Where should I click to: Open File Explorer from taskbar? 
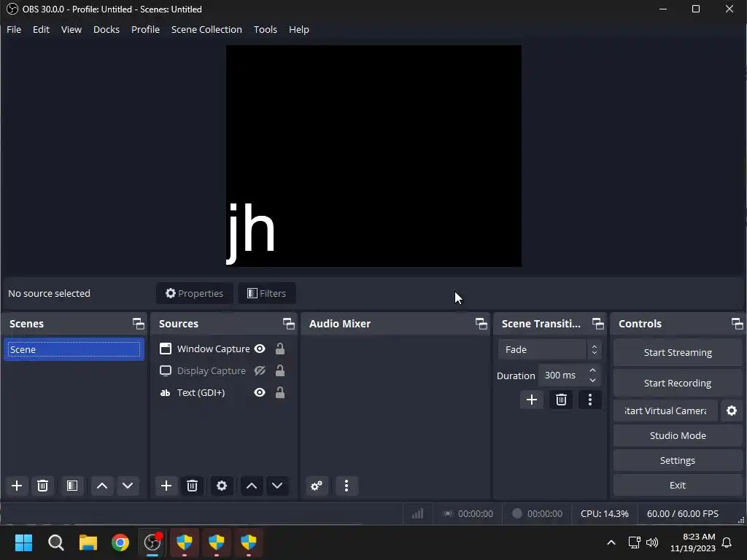[x=88, y=542]
